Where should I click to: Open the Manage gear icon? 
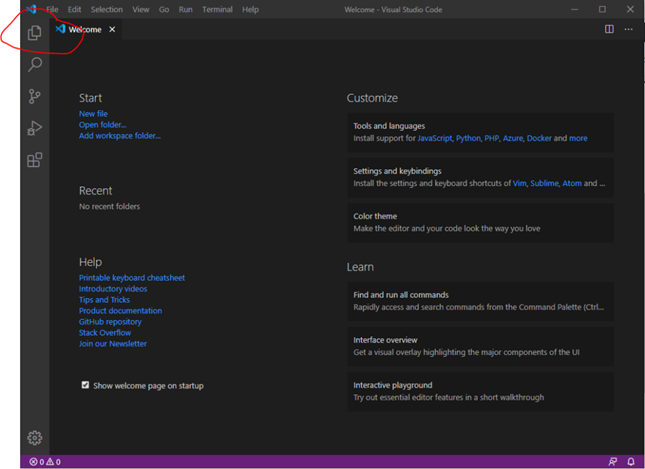coord(35,438)
